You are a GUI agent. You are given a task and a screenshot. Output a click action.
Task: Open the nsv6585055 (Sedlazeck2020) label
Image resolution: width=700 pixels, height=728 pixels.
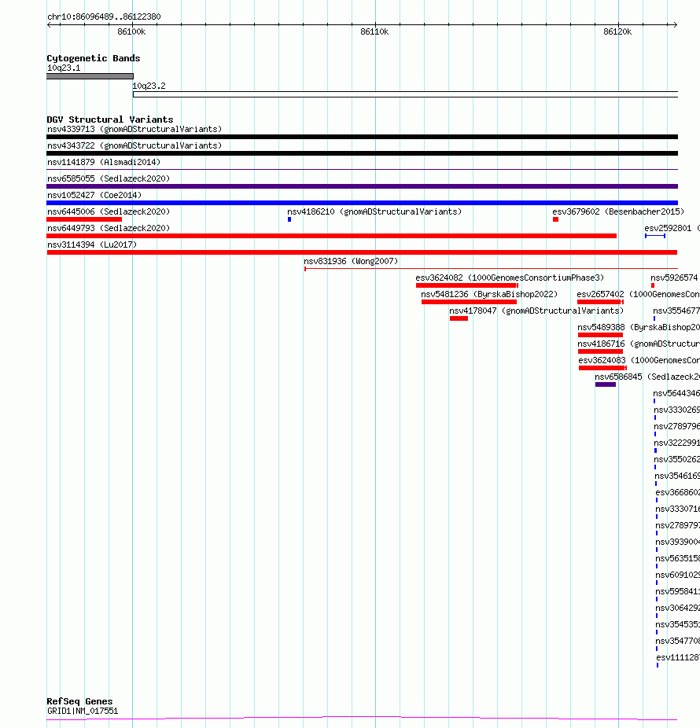click(x=109, y=178)
